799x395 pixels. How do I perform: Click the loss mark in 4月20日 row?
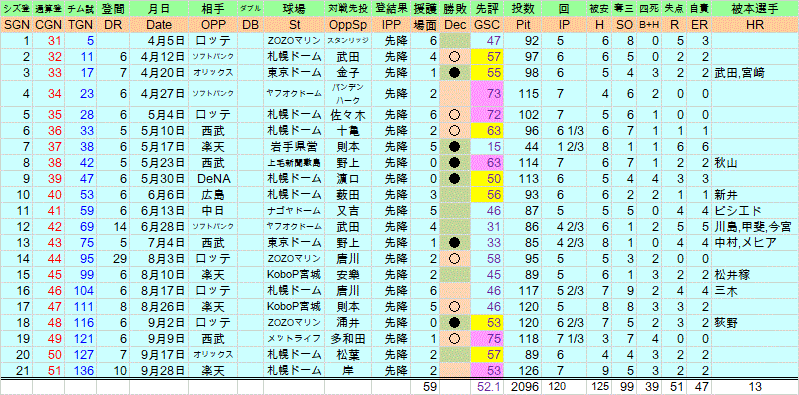pyautogui.click(x=456, y=73)
